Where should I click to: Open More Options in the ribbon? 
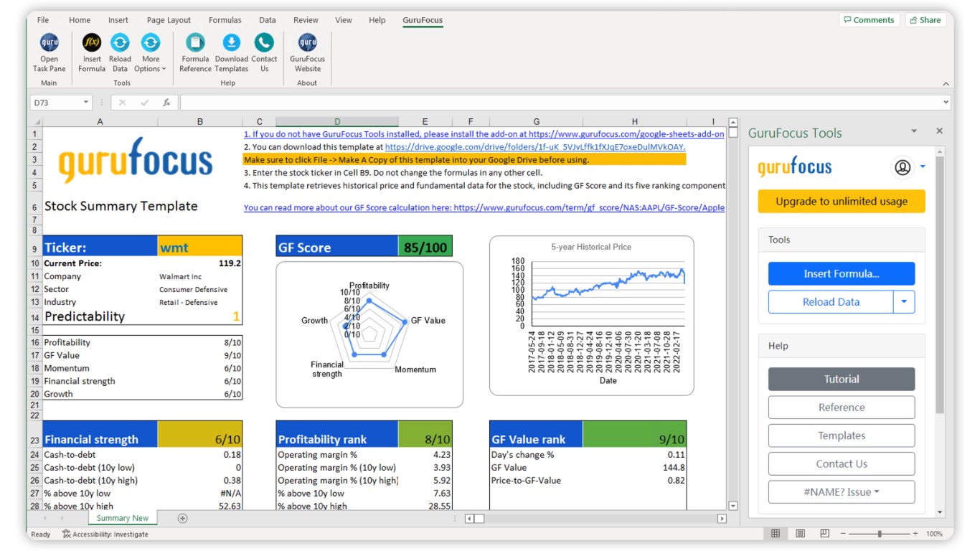(150, 52)
